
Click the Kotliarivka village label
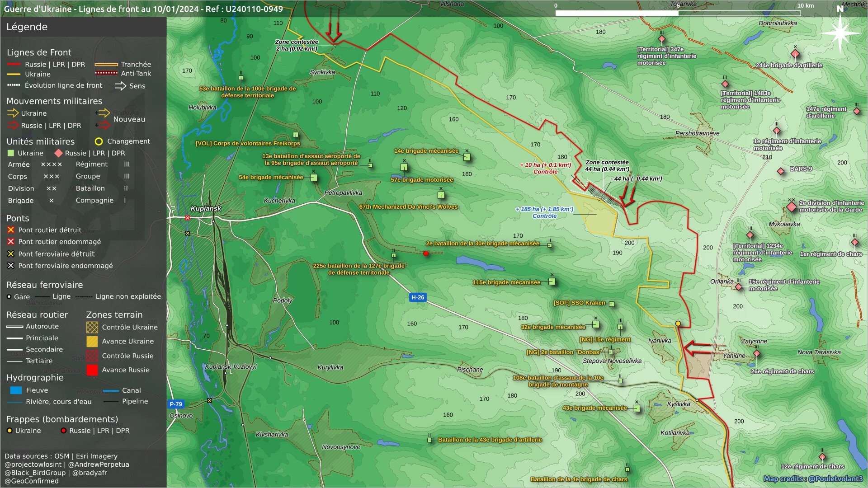[x=675, y=433]
